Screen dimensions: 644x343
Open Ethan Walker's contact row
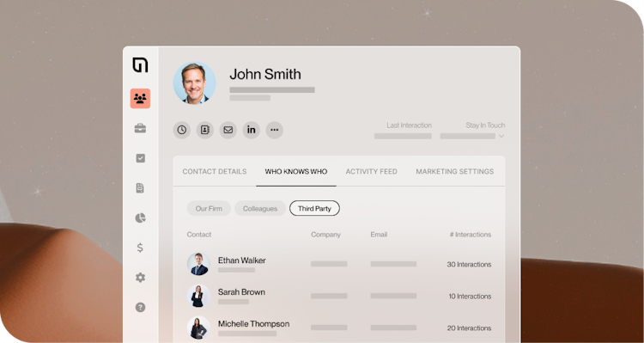click(x=339, y=264)
